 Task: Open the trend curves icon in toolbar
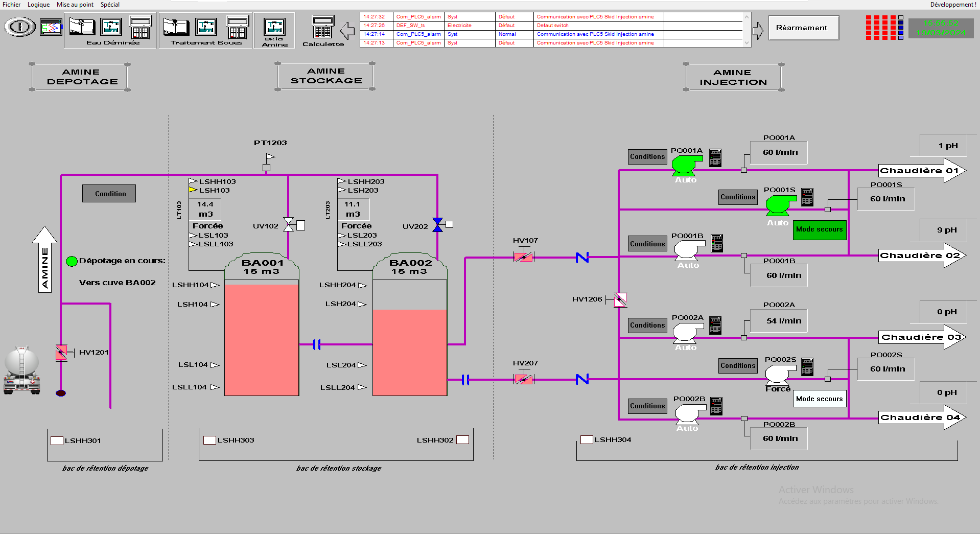coord(51,27)
